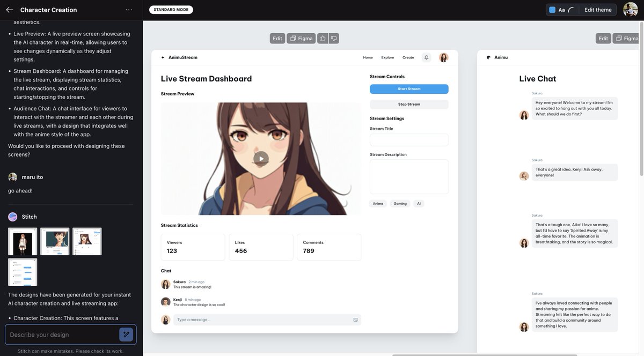Click the image attach icon in message box
Viewport: 644px width, 356px height.
[355, 320]
